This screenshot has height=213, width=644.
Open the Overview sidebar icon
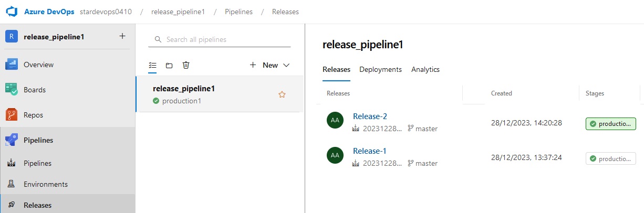(12, 65)
